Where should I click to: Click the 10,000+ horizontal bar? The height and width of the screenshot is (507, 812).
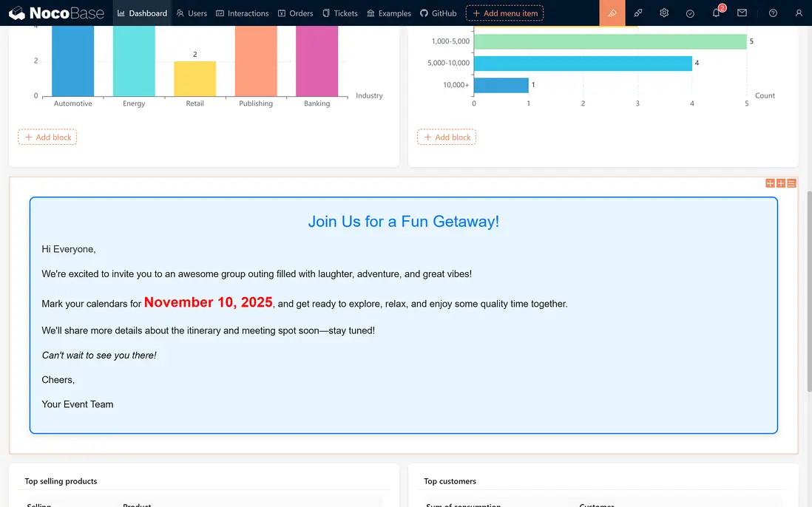click(x=501, y=85)
